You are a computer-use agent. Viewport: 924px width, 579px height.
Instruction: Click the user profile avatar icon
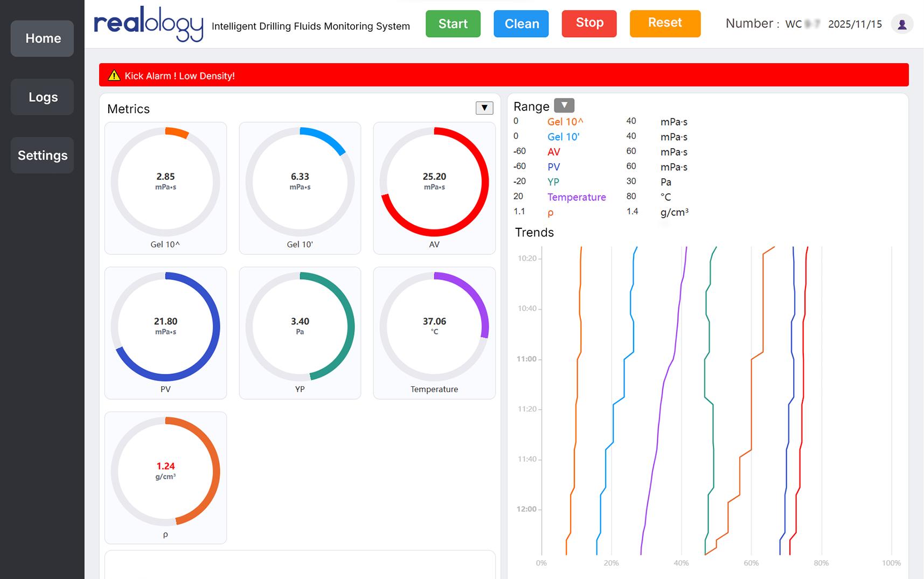pyautogui.click(x=902, y=24)
